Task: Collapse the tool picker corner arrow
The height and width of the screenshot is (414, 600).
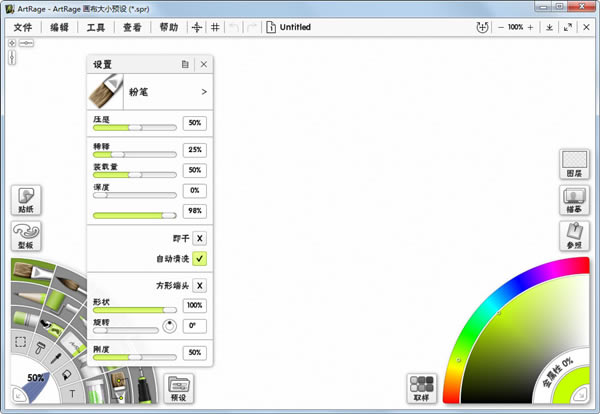Action: point(18,394)
